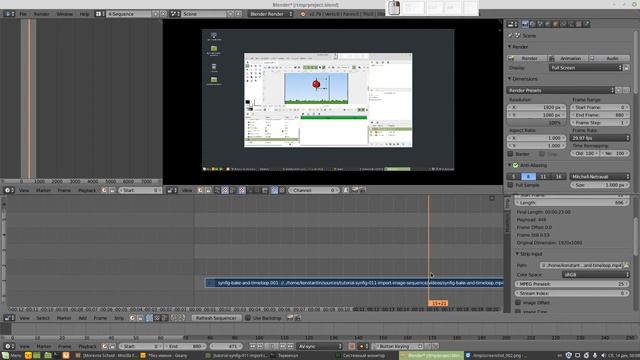Open the File menu
Screen dimensions: 640x360
pos(23,14)
